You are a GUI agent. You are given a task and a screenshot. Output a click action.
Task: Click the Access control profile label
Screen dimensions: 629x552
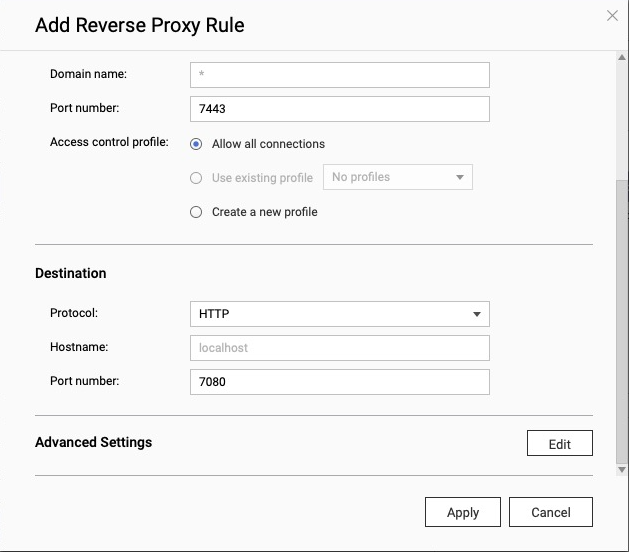pyautogui.click(x=109, y=143)
